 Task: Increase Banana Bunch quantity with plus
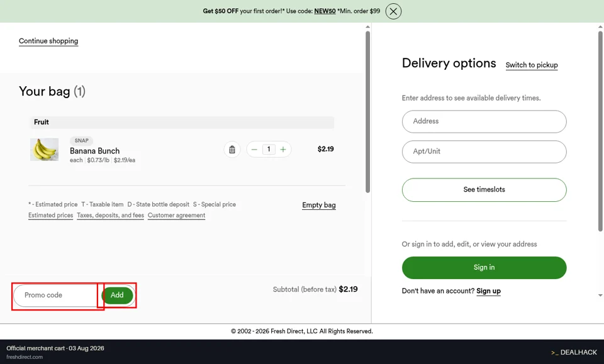click(x=283, y=149)
